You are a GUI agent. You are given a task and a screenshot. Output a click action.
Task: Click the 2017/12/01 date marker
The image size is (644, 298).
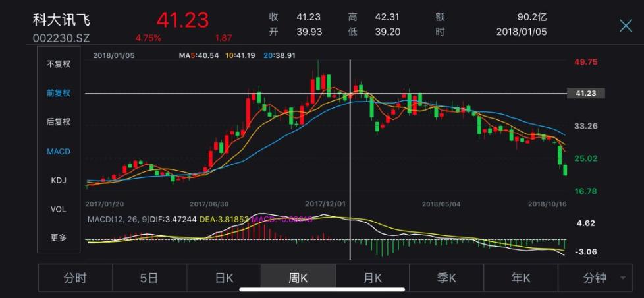(x=325, y=204)
